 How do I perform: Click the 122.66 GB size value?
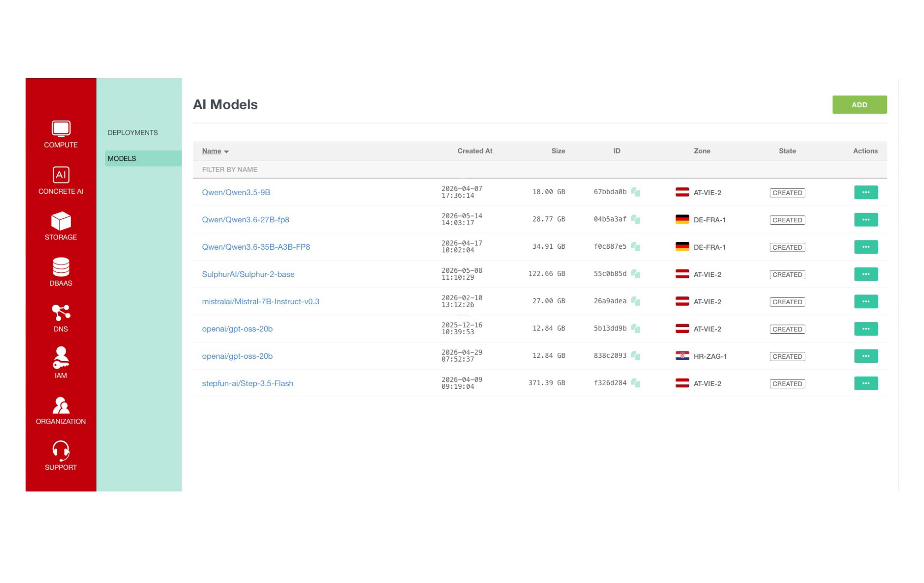(547, 274)
